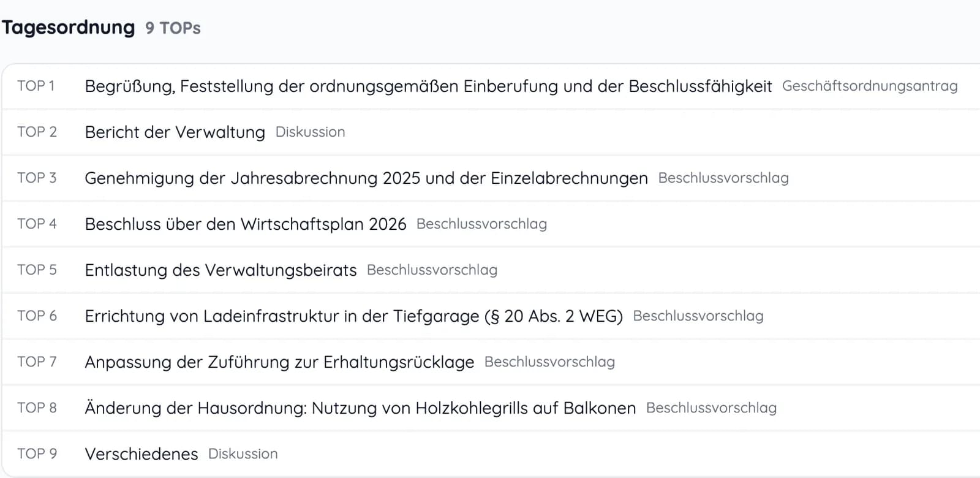Image resolution: width=980 pixels, height=478 pixels.
Task: Click the 'TOP 4' number label
Action: tap(37, 224)
